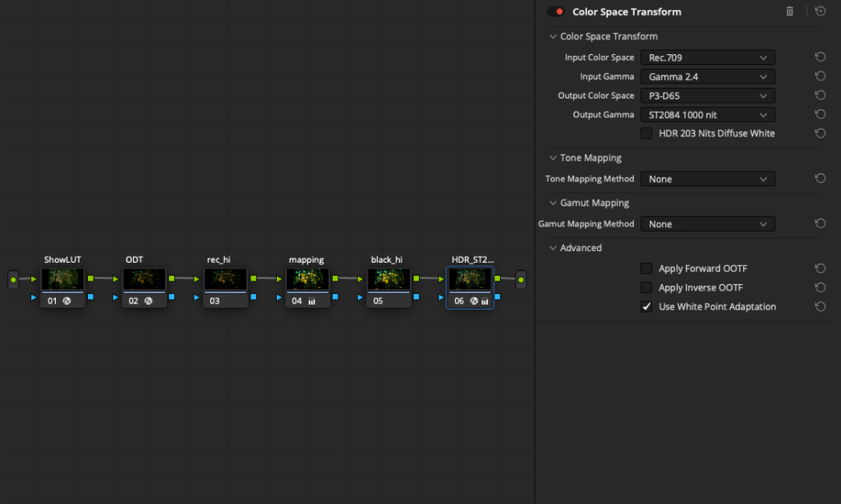Click the FX badge icon on node 06

(474, 300)
